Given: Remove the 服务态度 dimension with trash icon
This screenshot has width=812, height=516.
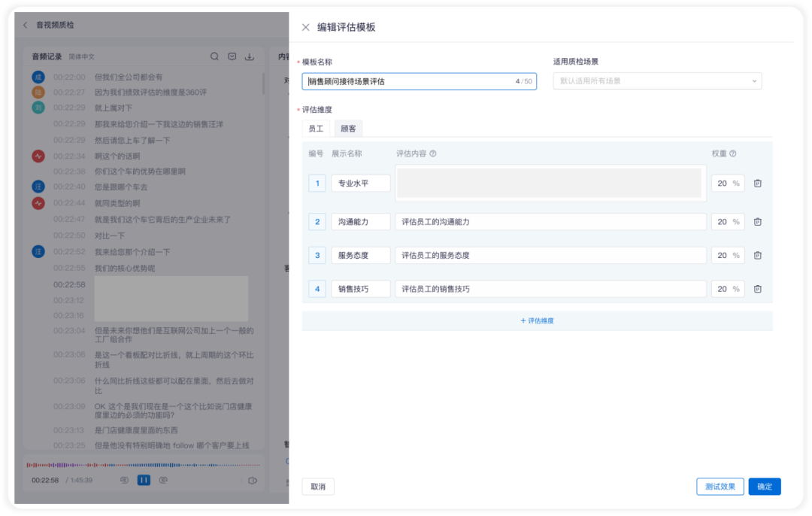Looking at the screenshot, I should [x=757, y=256].
